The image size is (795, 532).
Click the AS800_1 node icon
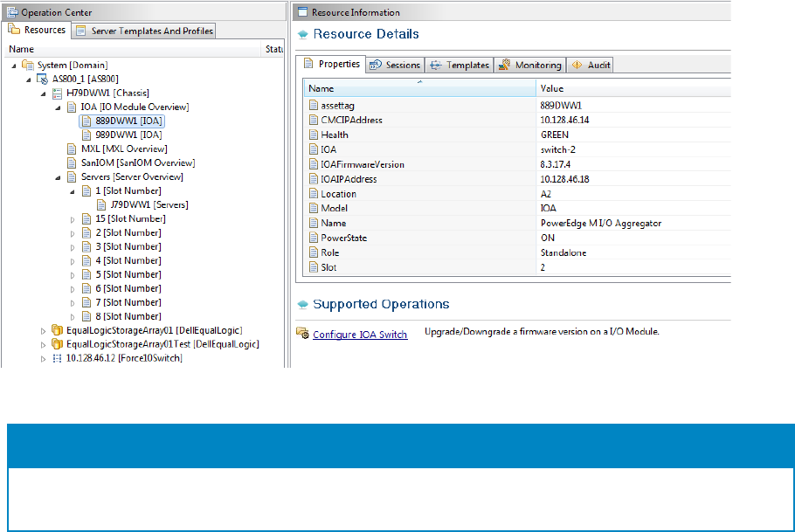coord(43,79)
